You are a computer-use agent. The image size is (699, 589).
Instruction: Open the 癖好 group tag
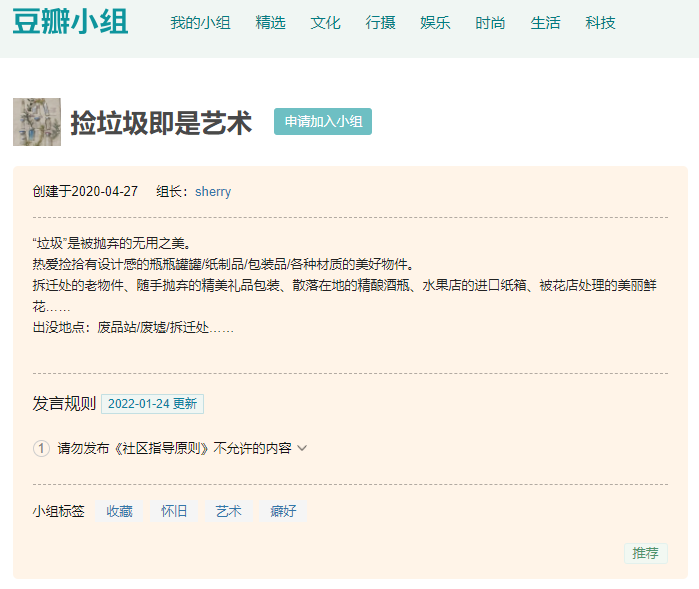click(283, 511)
